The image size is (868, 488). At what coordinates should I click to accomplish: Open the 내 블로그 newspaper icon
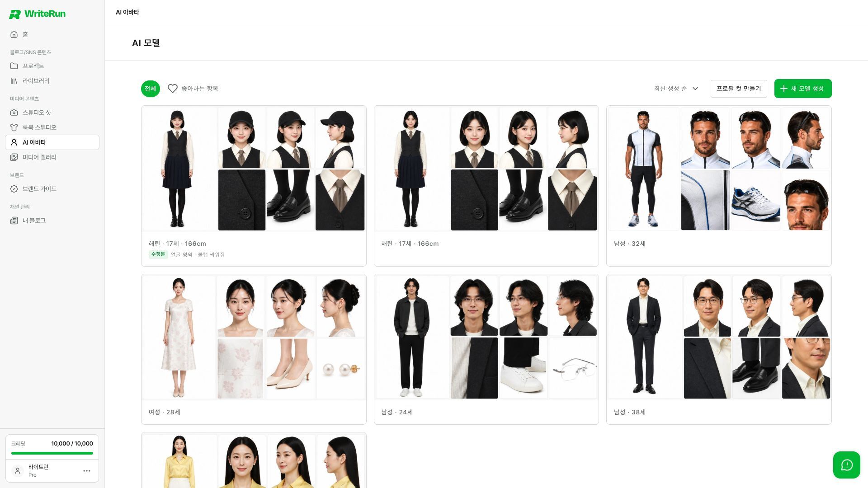14,221
